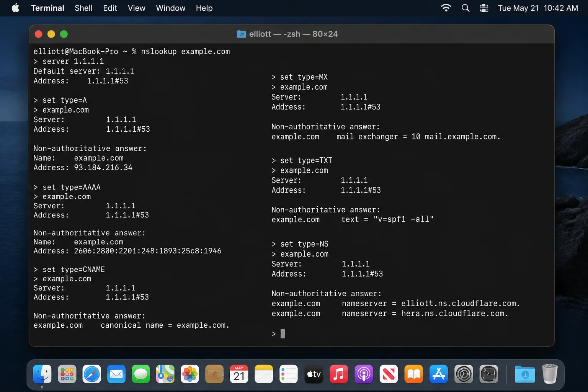Click the text = "v=spf1 -all" record

(387, 219)
